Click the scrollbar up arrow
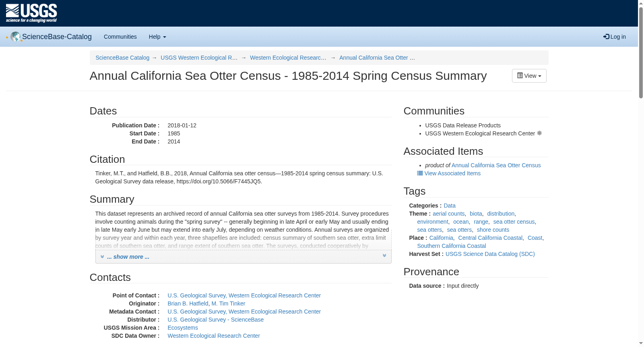This screenshot has width=644, height=347. coord(641,3)
